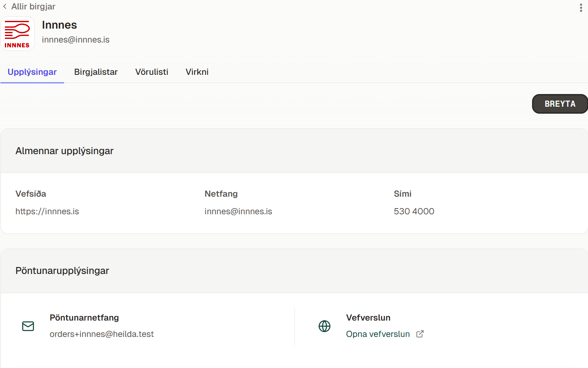Click the Pöntunarupplýsingar section heading
The height and width of the screenshot is (368, 588).
(62, 271)
